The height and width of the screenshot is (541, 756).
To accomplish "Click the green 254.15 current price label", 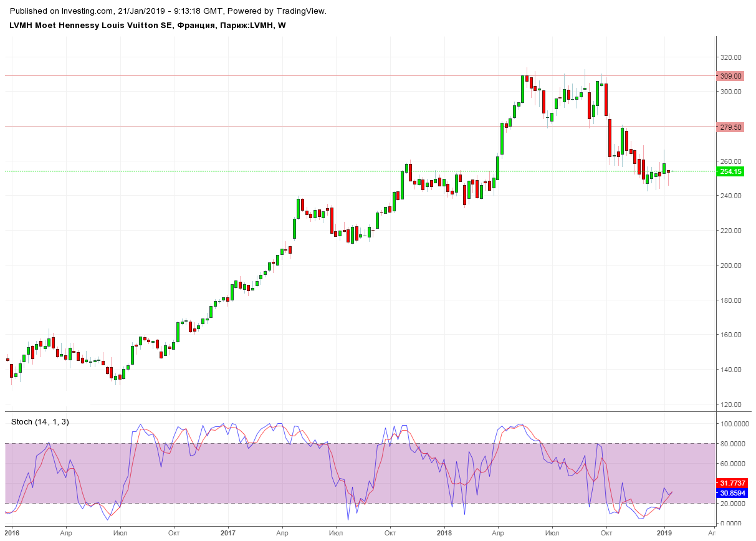I will pyautogui.click(x=731, y=171).
